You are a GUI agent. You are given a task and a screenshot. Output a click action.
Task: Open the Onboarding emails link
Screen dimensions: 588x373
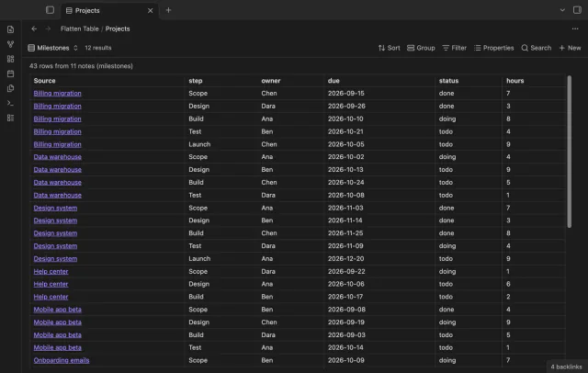click(x=62, y=360)
